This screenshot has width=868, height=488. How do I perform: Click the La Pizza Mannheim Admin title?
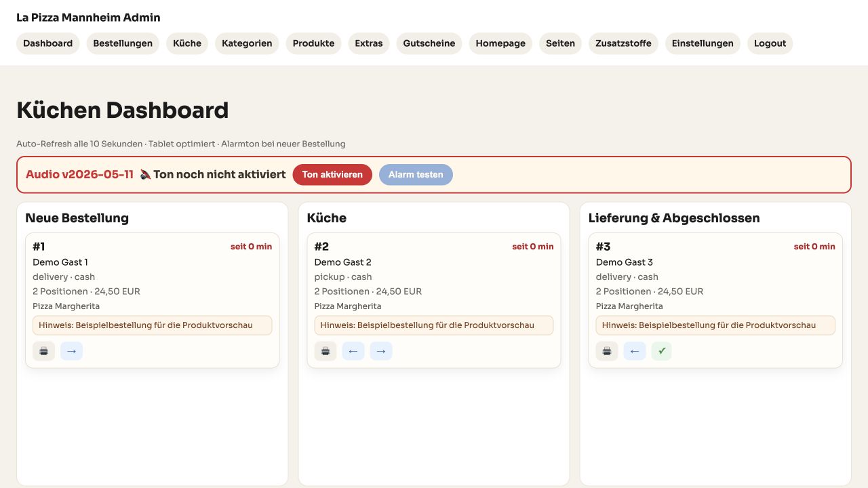coord(88,18)
